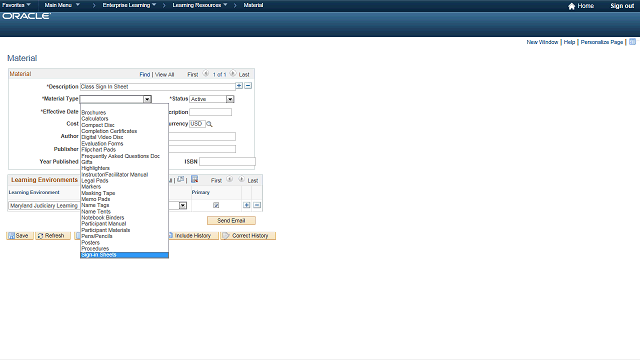Open Learning Resources breadcrumb menu
Image resolution: width=640 pixels, height=360 pixels.
tap(200, 5)
